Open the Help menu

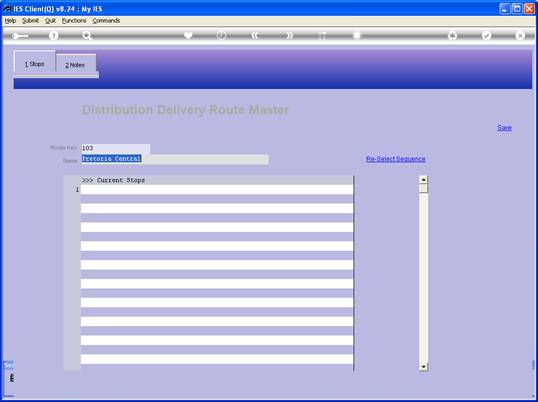click(10, 21)
